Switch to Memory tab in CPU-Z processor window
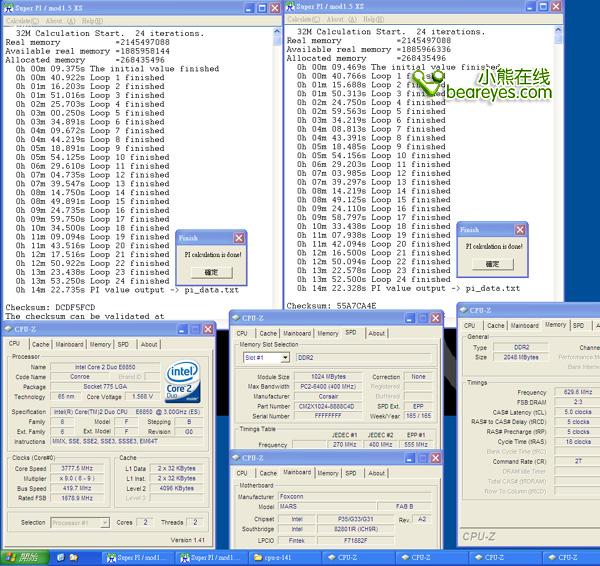This screenshot has width=600, height=566. click(100, 344)
